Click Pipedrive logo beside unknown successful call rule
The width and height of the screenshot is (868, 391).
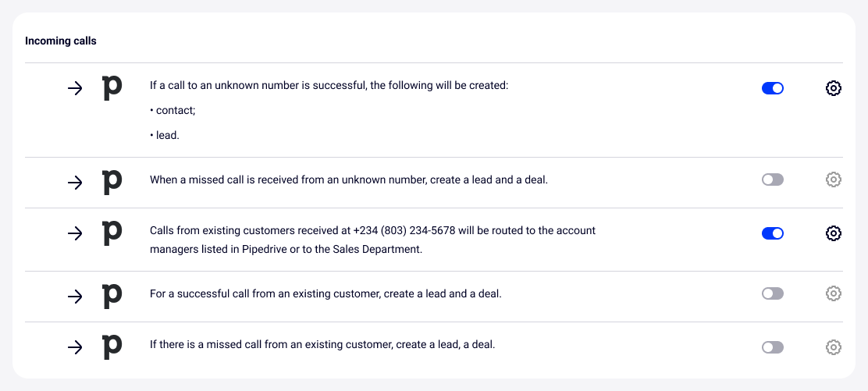[112, 88]
